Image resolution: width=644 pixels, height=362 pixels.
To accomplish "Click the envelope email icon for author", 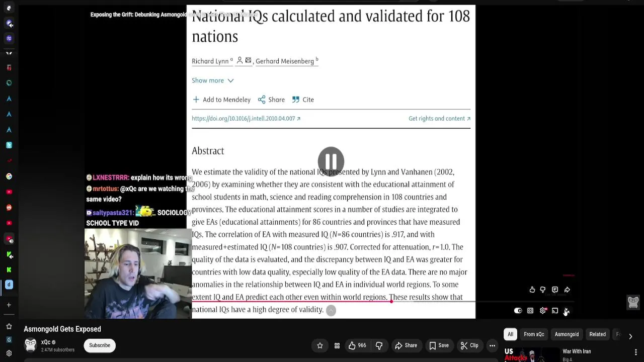I will (248, 60).
